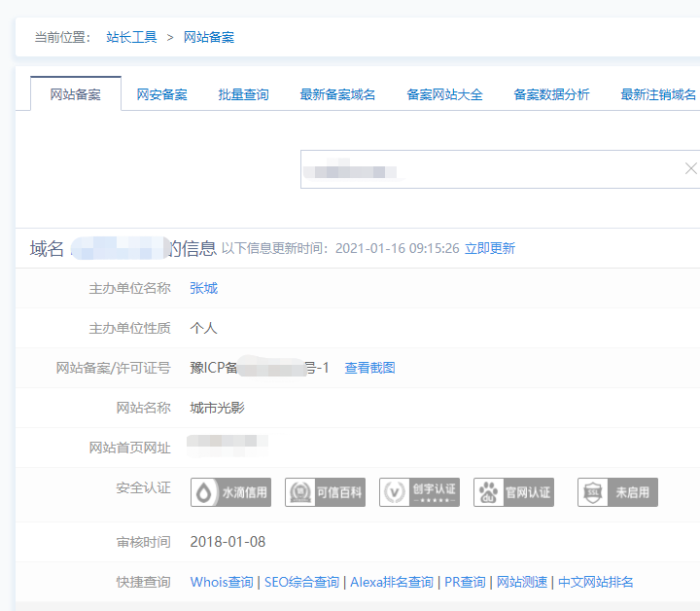Open the SEO综合查询 quick link
The width and height of the screenshot is (700, 611).
pos(301,582)
